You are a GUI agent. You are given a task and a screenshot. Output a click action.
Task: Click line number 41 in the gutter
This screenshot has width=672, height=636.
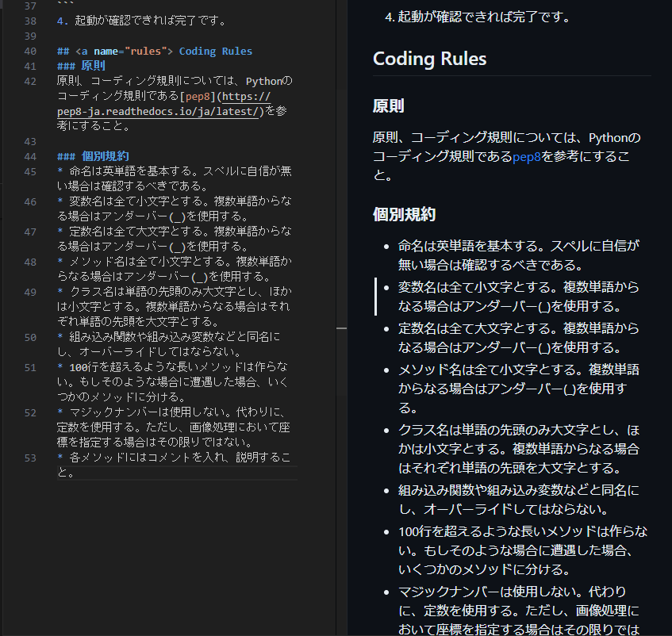[30, 67]
